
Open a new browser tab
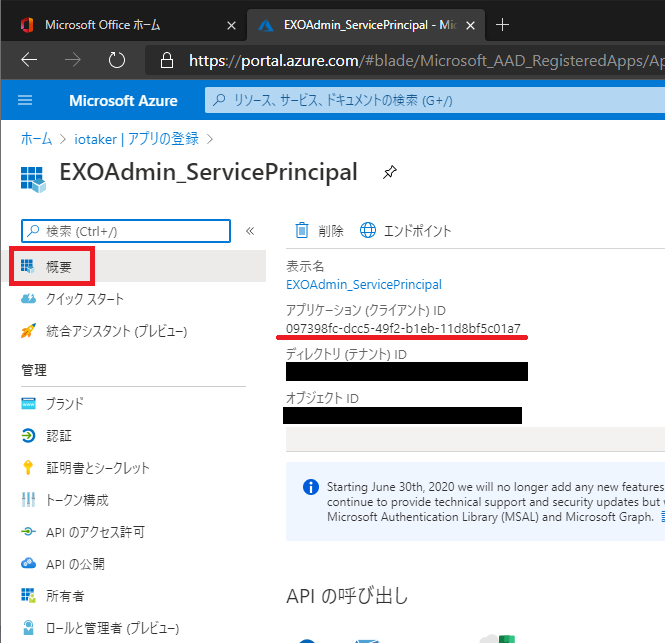click(x=502, y=24)
